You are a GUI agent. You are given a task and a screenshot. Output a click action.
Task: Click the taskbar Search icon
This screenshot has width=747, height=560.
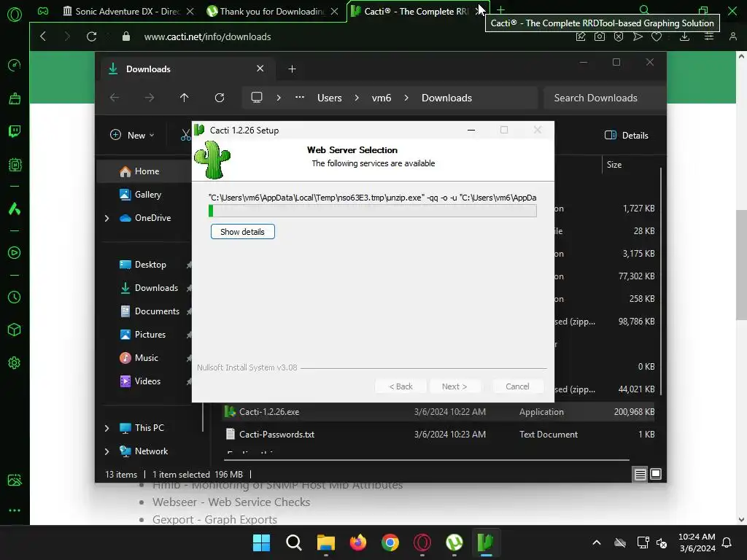(x=294, y=542)
